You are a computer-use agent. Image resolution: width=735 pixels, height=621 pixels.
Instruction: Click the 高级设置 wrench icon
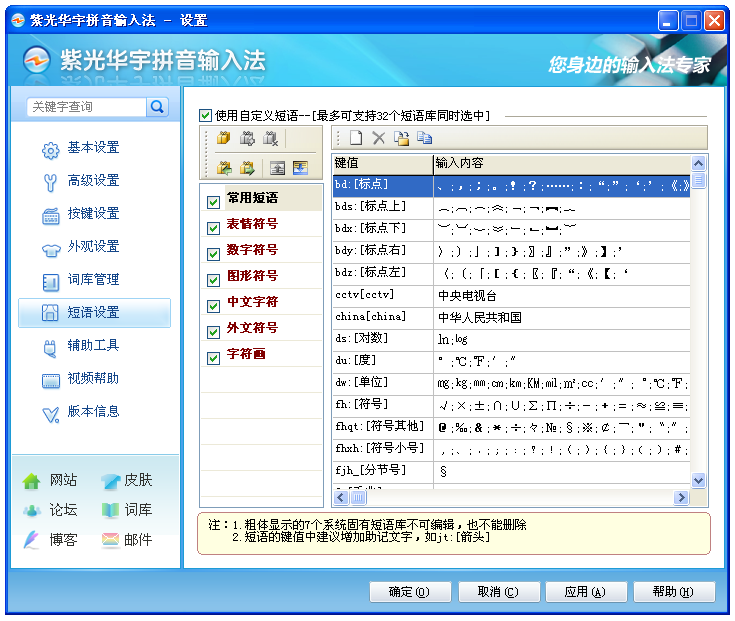(x=50, y=183)
